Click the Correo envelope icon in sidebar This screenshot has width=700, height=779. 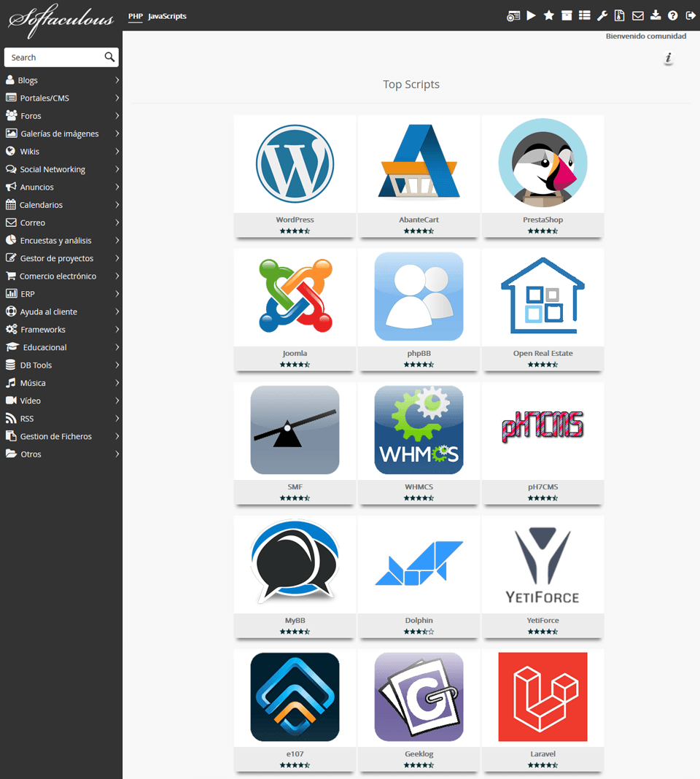11,222
